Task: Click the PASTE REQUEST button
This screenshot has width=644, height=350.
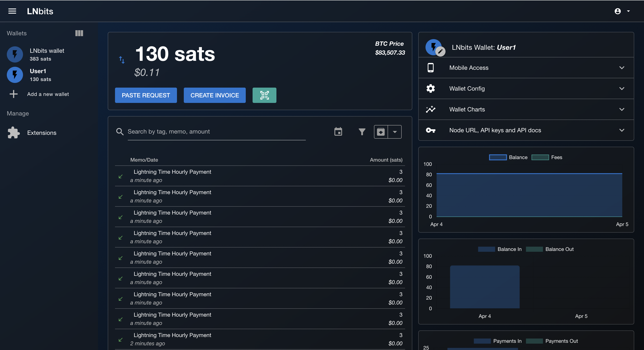Action: click(146, 95)
